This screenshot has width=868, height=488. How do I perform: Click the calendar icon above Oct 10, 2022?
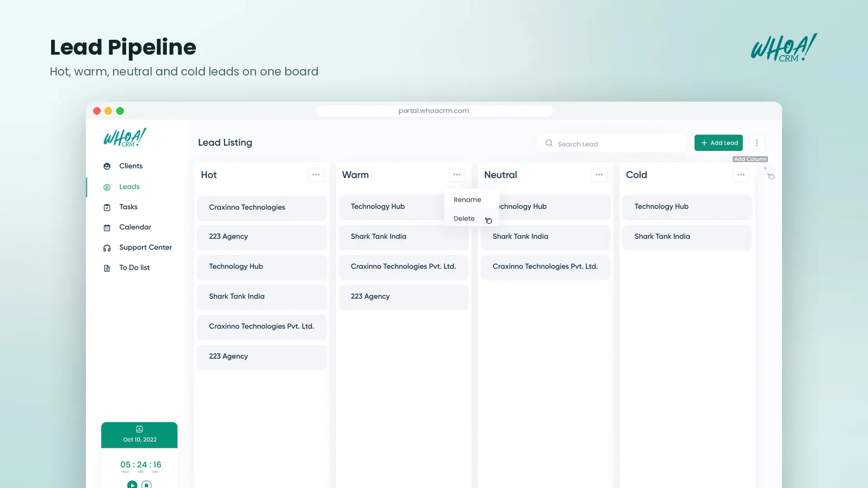pyautogui.click(x=139, y=429)
